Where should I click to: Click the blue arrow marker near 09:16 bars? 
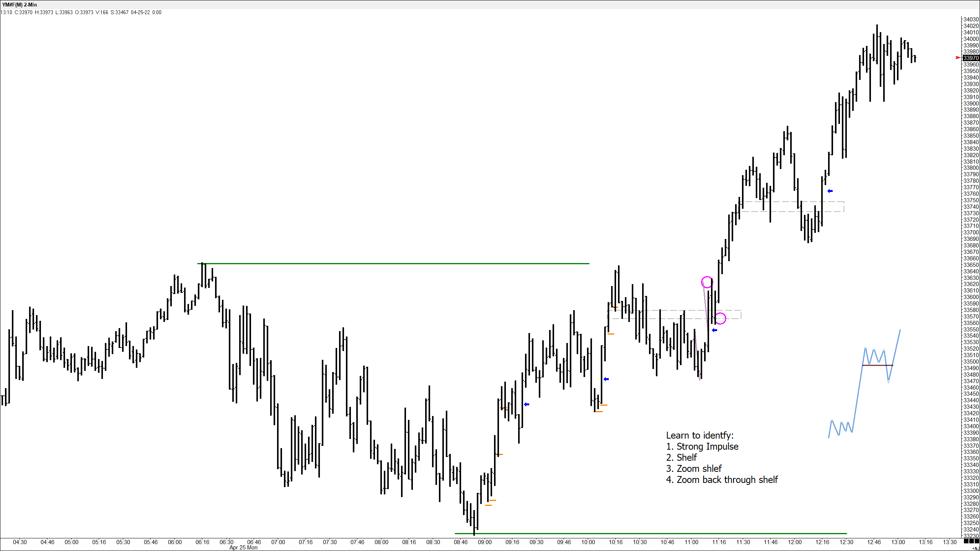[527, 404]
